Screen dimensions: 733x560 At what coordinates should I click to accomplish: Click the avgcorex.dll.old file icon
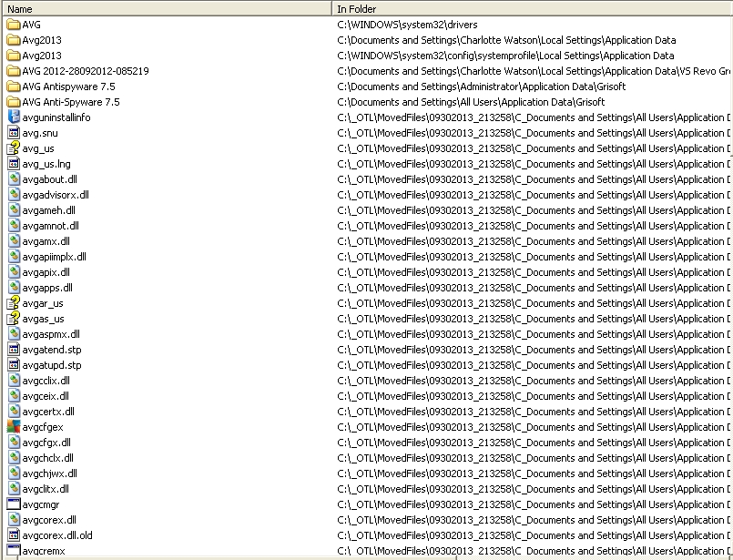click(14, 535)
